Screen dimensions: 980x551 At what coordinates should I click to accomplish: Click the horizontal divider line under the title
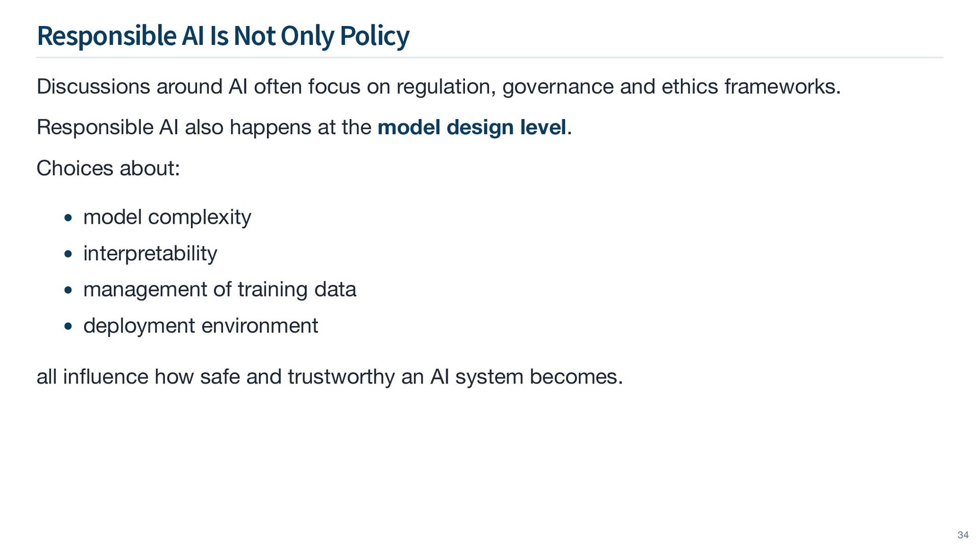(x=489, y=58)
